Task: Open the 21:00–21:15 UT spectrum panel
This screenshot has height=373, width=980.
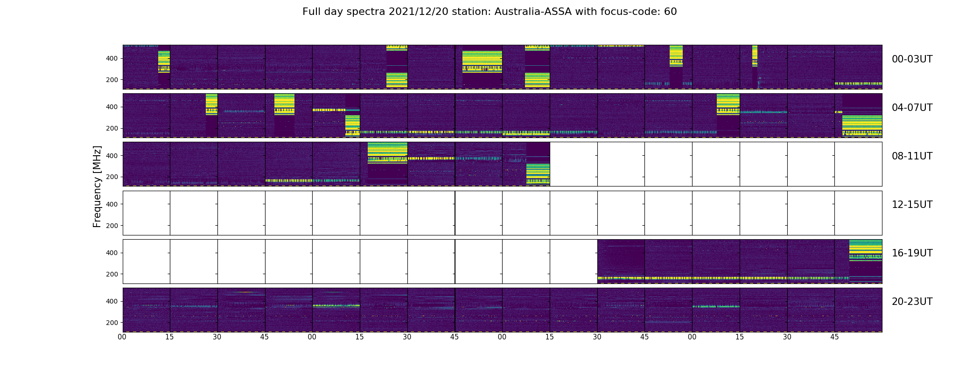Action: coord(336,310)
